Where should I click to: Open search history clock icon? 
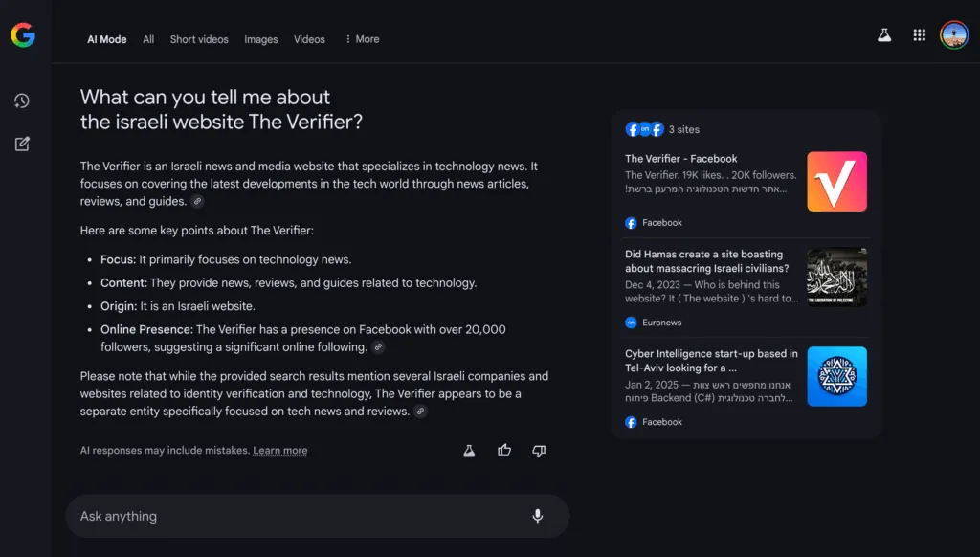(x=22, y=101)
